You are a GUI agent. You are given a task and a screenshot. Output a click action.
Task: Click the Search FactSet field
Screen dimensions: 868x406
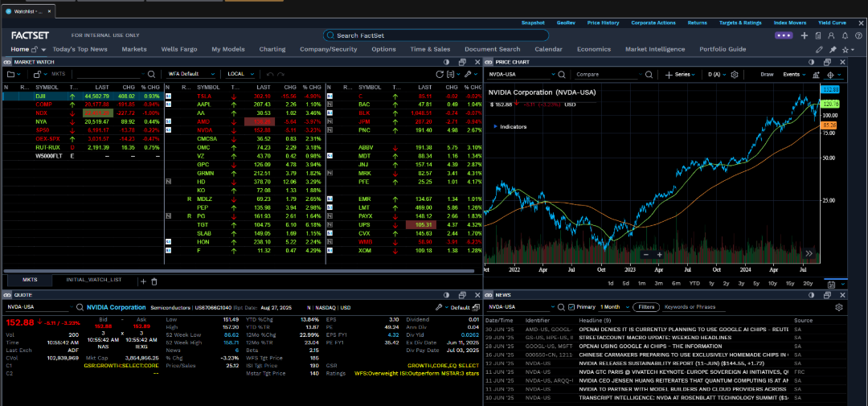436,35
